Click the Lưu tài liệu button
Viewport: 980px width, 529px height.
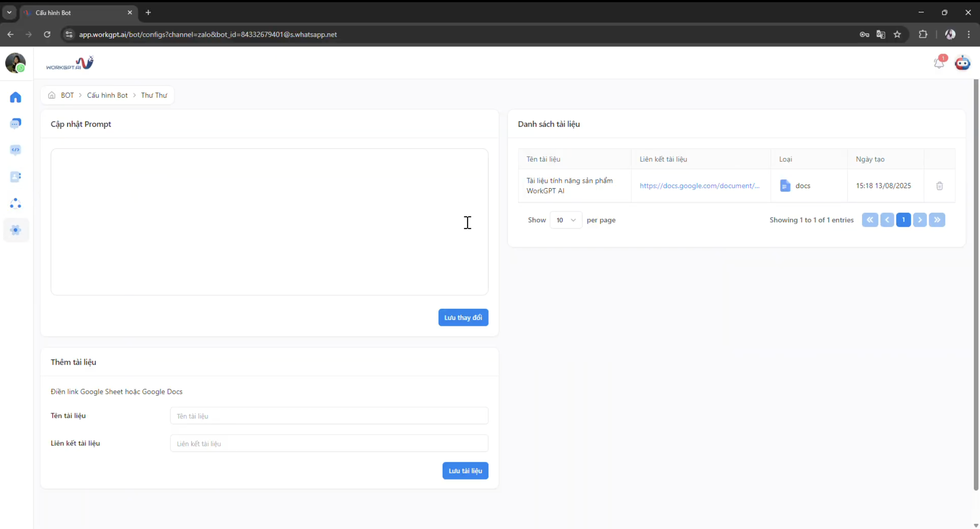click(x=465, y=471)
